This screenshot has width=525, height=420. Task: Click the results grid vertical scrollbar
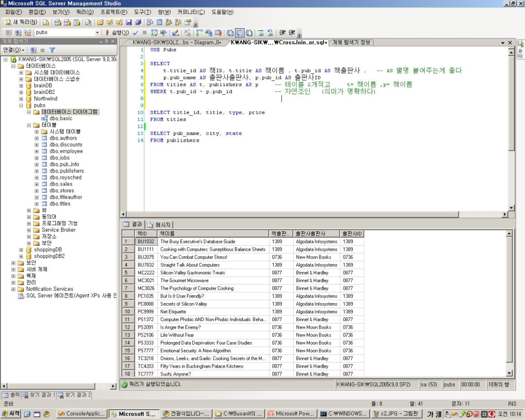pos(509,303)
